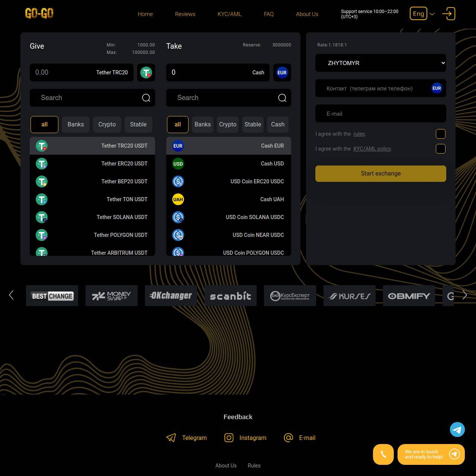This screenshot has height=476, width=476.
Task: Open the ZHYTOMYR city dropdown
Action: pos(380,63)
